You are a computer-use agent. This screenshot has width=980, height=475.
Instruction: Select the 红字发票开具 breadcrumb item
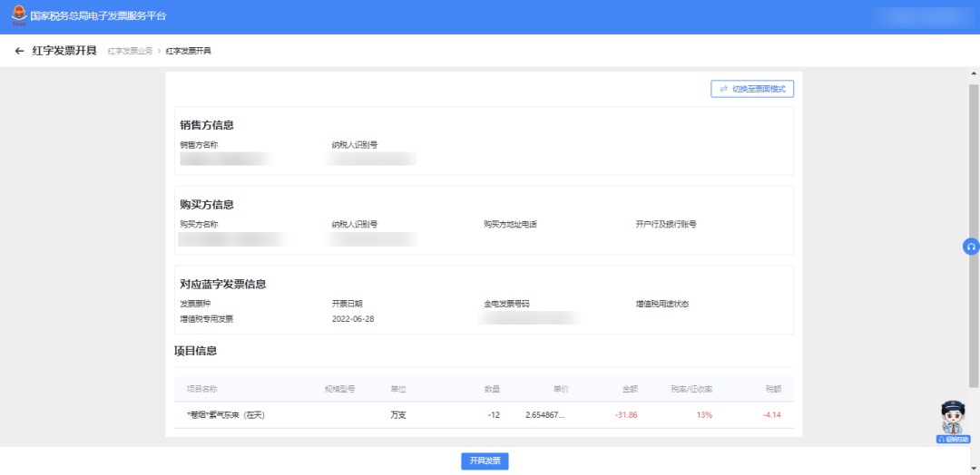pos(188,52)
